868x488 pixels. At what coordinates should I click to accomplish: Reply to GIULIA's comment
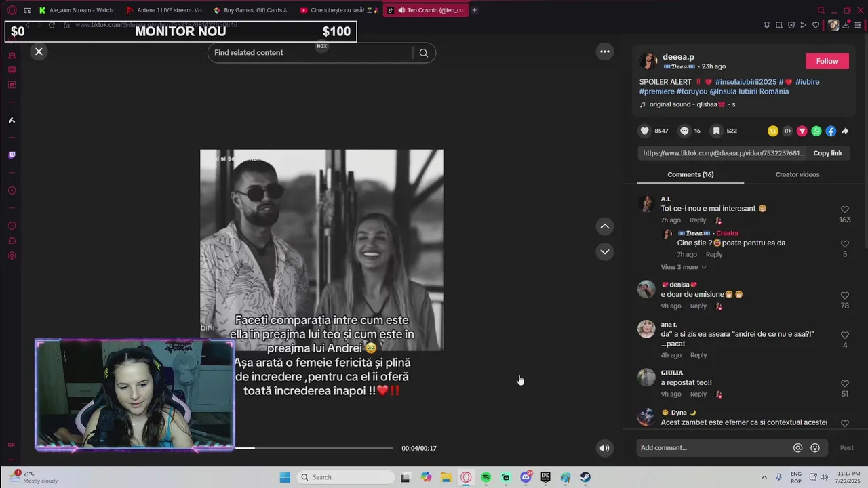click(698, 394)
